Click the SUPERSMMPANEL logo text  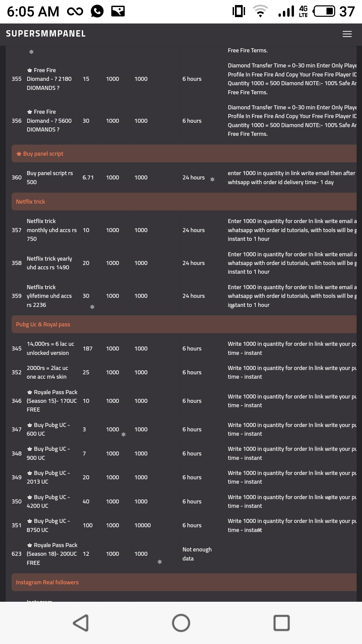pyautogui.click(x=46, y=34)
